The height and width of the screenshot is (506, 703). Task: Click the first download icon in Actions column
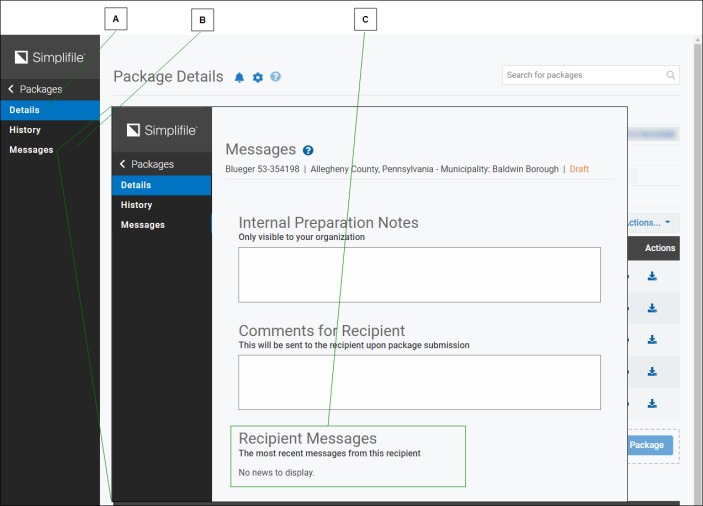tap(652, 277)
